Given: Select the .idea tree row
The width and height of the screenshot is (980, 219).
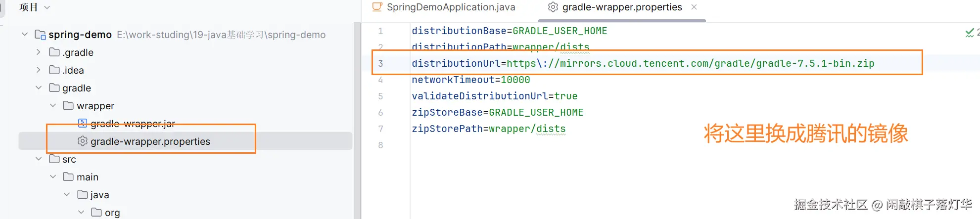Looking at the screenshot, I should pos(186,70).
